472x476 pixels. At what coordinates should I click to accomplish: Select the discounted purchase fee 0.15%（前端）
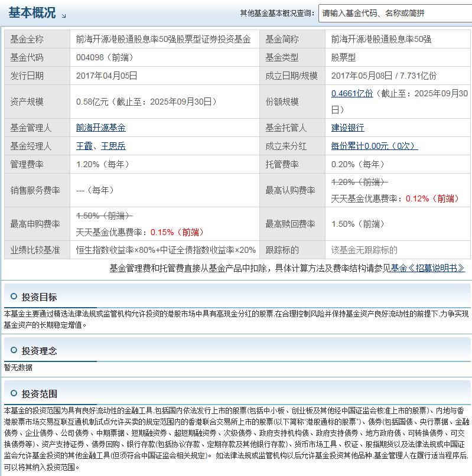pos(177,233)
